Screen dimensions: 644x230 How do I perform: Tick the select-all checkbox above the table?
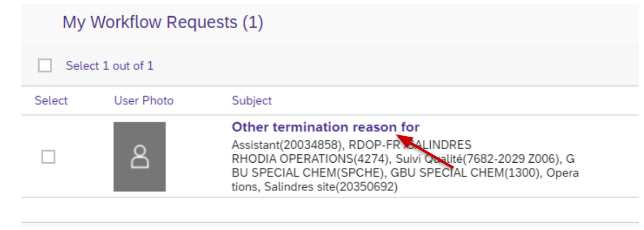(45, 66)
